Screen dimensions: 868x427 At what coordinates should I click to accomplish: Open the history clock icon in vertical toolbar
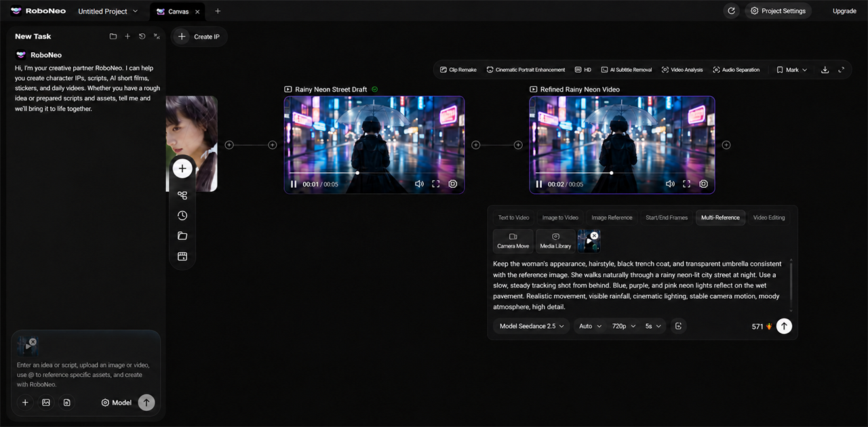(x=182, y=216)
